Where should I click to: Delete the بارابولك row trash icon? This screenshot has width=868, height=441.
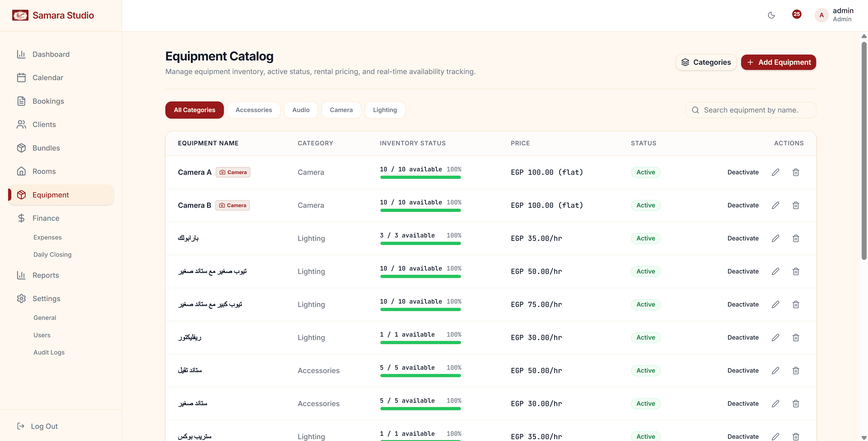796,239
